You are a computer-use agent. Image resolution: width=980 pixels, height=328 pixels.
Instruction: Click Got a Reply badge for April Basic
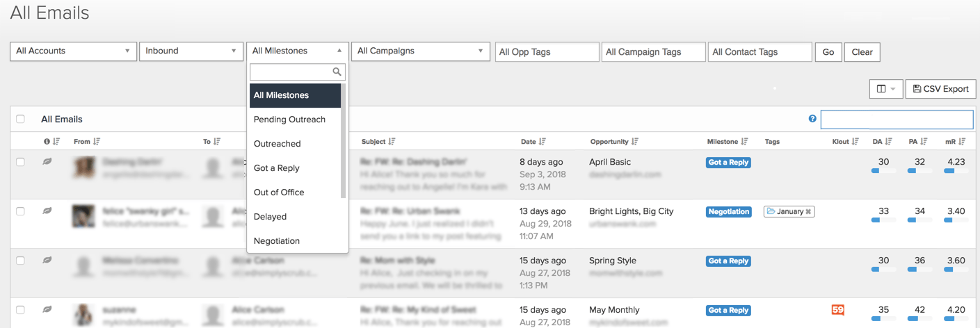[728, 163]
